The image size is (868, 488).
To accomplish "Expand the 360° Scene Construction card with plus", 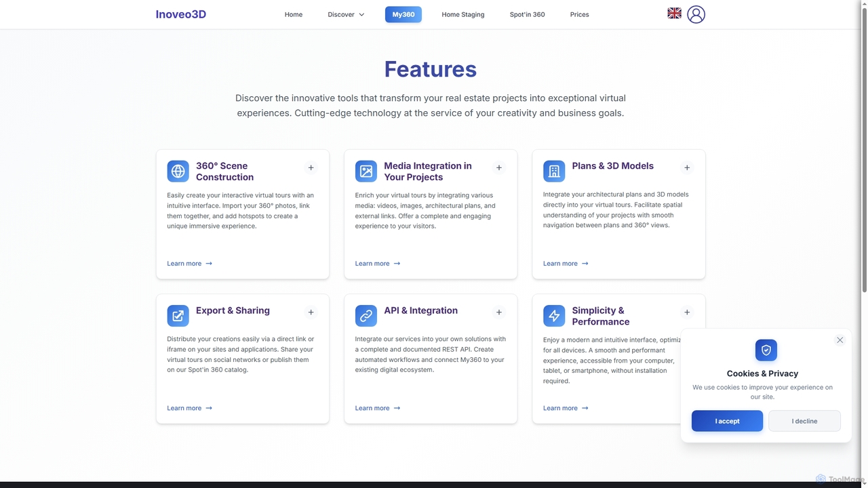I will pyautogui.click(x=311, y=167).
